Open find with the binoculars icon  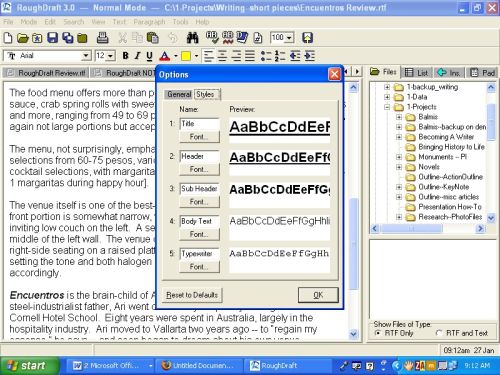[192, 38]
